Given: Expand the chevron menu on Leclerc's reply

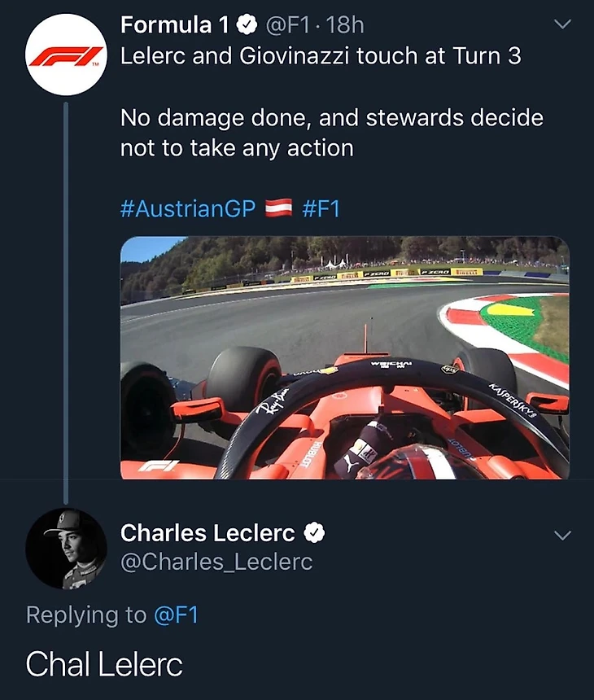Looking at the screenshot, I should [x=562, y=535].
